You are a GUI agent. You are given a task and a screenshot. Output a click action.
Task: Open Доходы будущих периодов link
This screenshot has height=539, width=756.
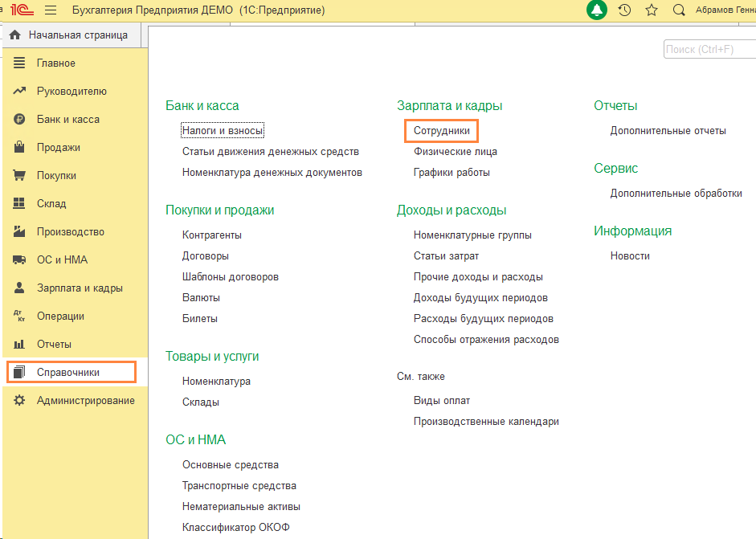click(x=480, y=298)
